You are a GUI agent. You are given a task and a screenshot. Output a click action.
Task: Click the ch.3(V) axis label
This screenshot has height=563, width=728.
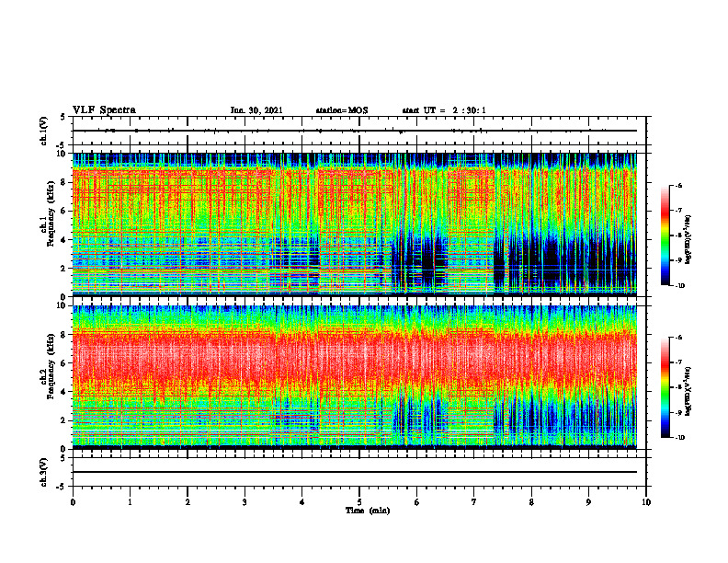click(x=44, y=472)
